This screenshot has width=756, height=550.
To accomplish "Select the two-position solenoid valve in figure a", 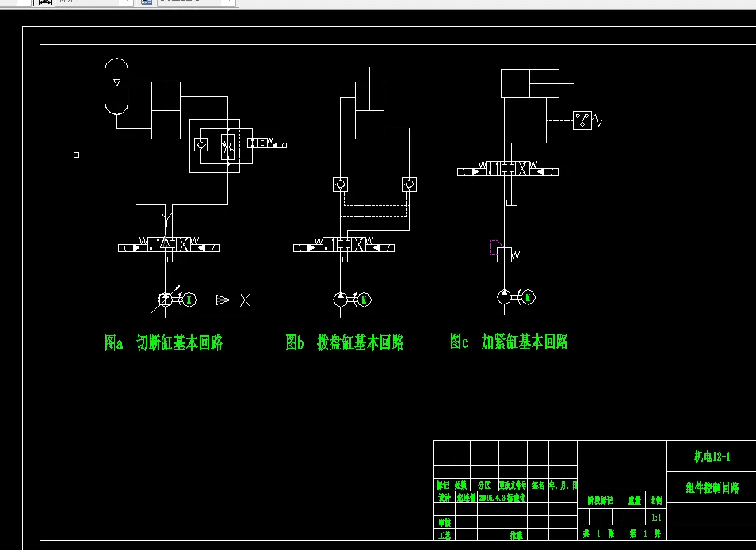I will (266, 143).
